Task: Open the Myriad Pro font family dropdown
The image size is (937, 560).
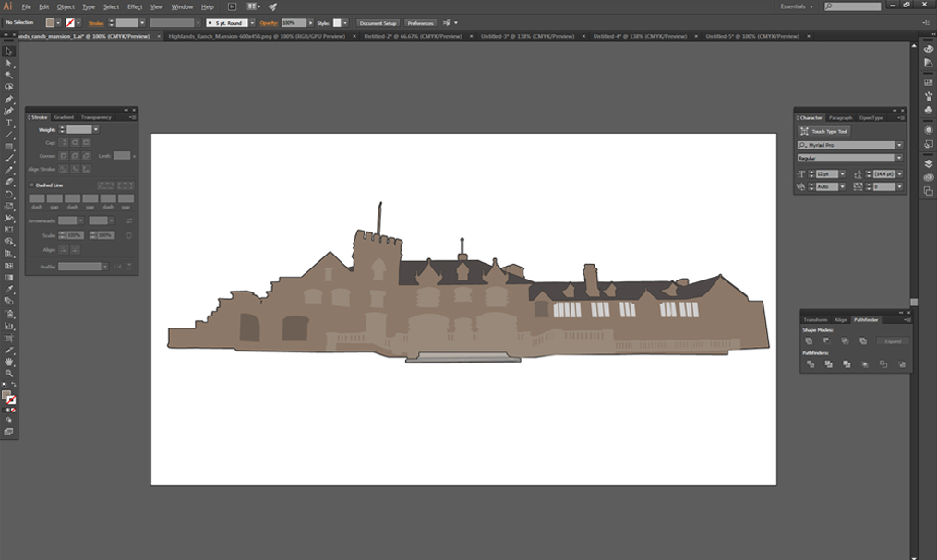Action: click(899, 145)
